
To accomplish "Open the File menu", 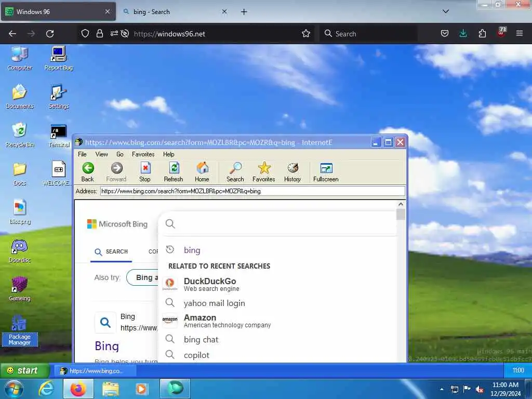I will [82, 154].
